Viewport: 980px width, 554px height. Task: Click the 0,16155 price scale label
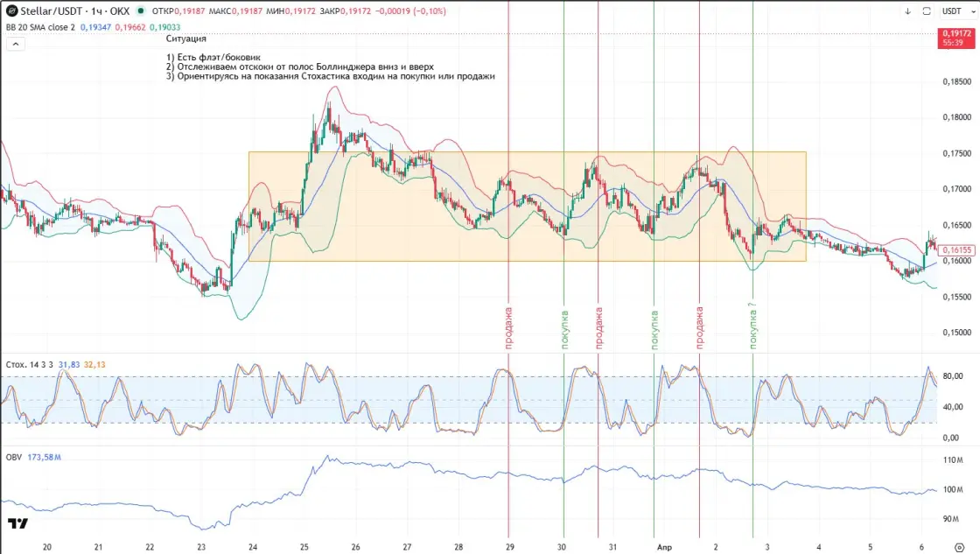(956, 250)
